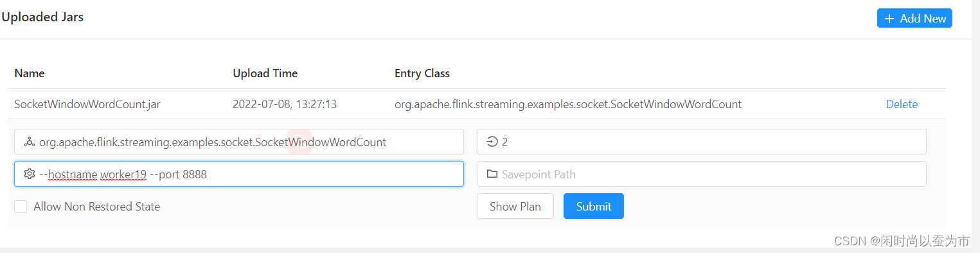Enable the Allow Non Restored State checkbox
This screenshot has height=253, width=980.
pos(21,207)
